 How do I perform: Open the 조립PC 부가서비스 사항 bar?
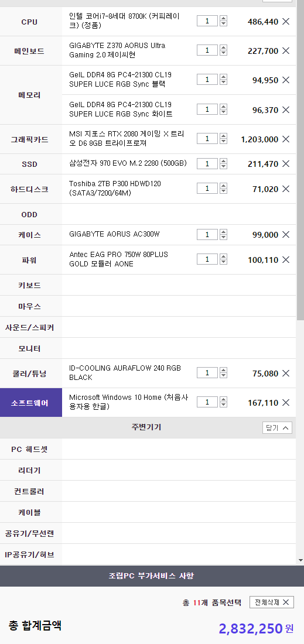[x=152, y=576]
